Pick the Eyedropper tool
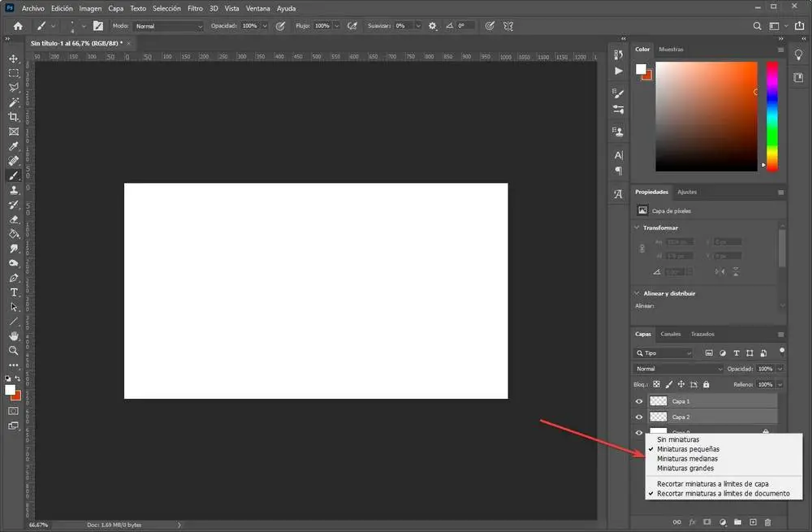The height and width of the screenshot is (532, 812). pyautogui.click(x=13, y=146)
